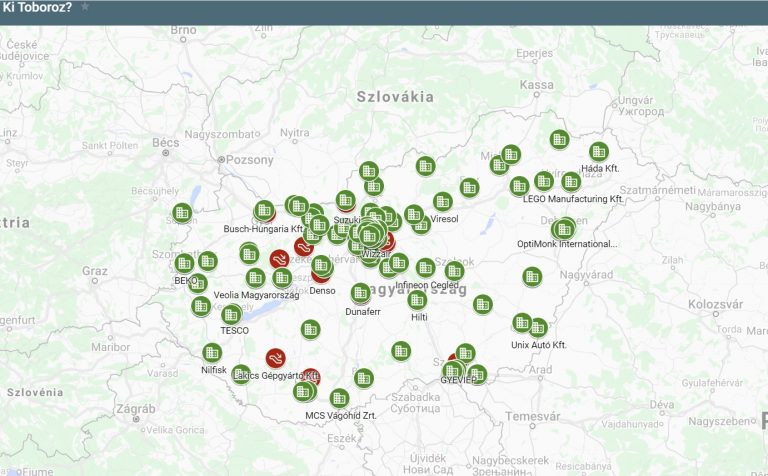Image resolution: width=768 pixels, height=476 pixels.
Task: Open the Nilfisk company marker
Action: [212, 353]
